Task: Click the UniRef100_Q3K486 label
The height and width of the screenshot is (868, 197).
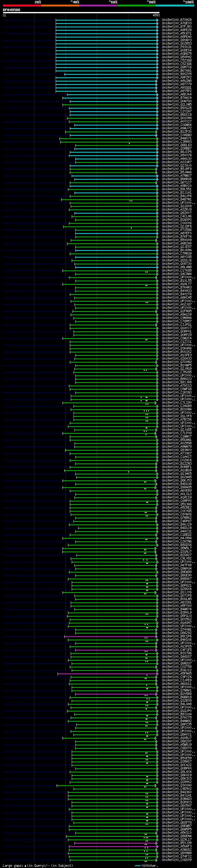Action: point(177,349)
